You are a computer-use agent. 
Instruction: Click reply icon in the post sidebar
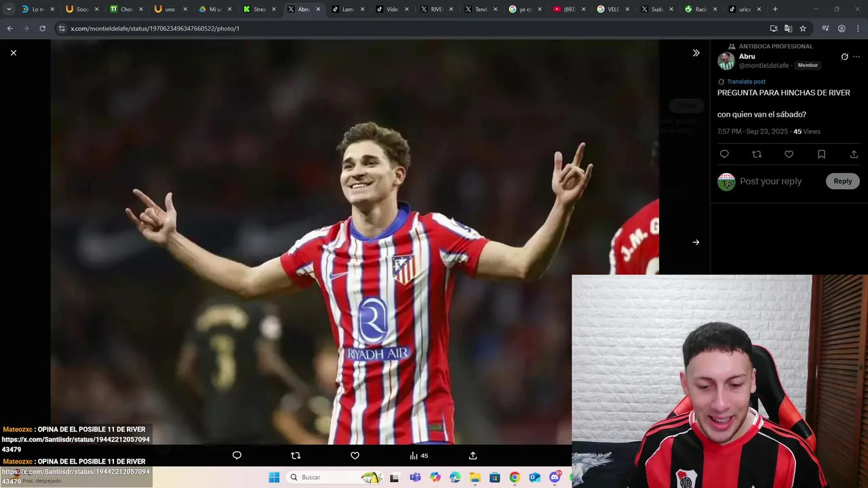click(724, 155)
